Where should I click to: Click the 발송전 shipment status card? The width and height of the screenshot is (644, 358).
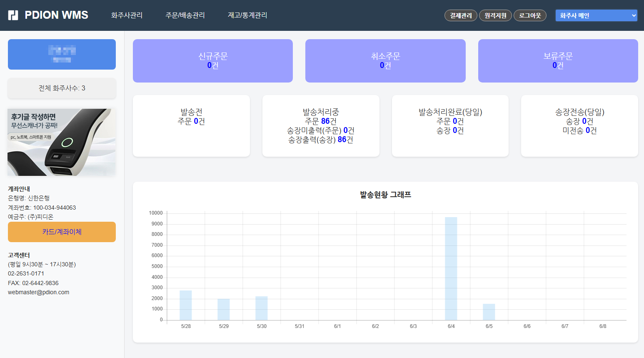(191, 125)
